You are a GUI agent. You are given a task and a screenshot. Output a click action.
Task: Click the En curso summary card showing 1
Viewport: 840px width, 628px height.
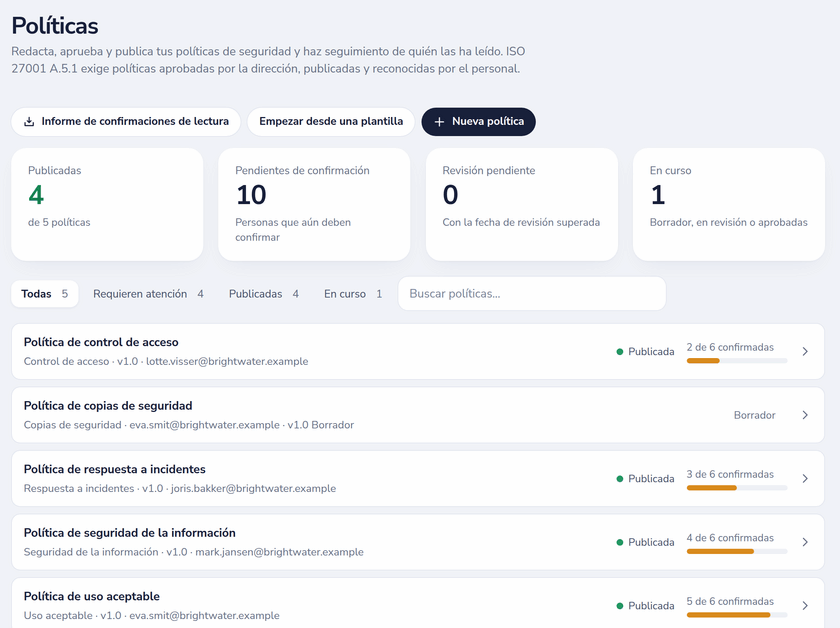[x=729, y=205]
